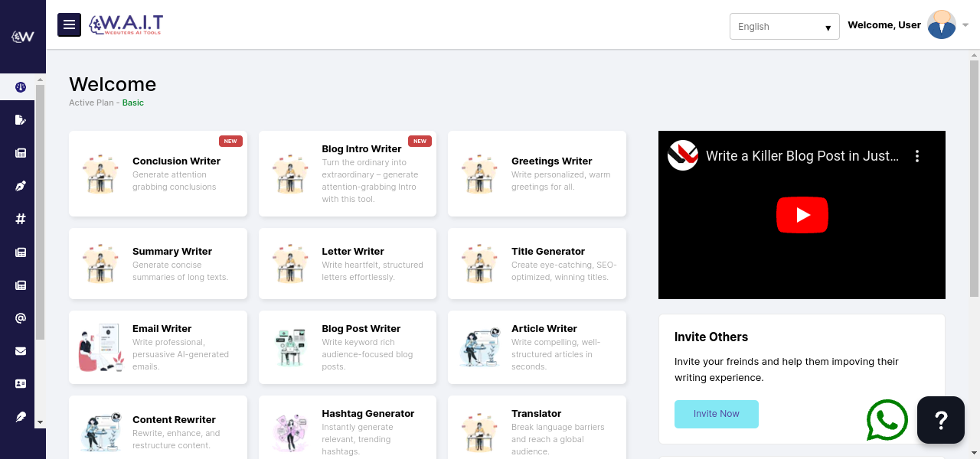
Task: Click the W.A.I.T logo in header
Action: click(126, 24)
